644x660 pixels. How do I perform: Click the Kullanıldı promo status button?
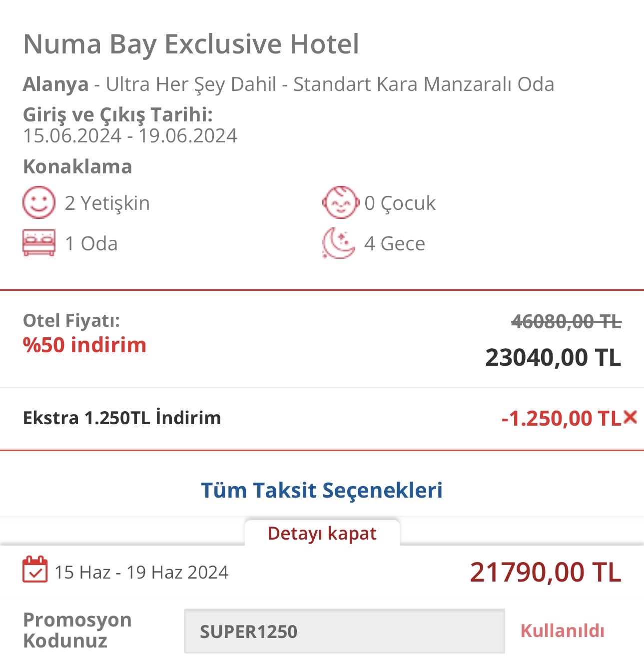(x=563, y=631)
